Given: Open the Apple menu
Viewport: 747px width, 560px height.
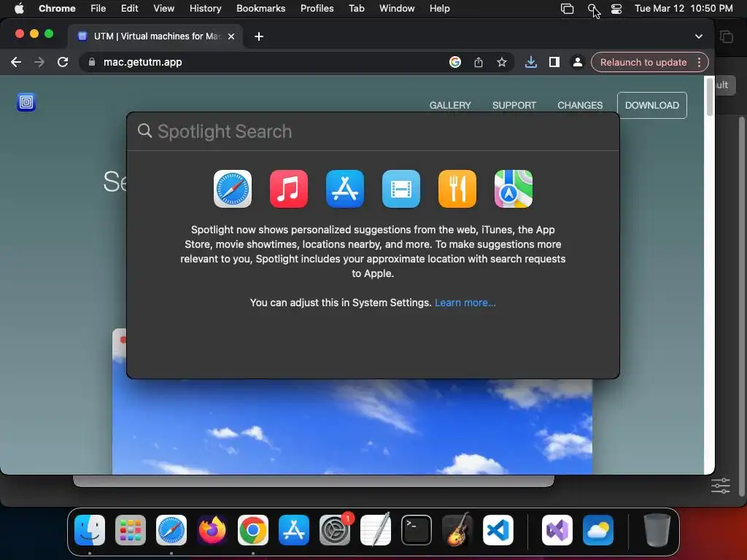Looking at the screenshot, I should 19,9.
